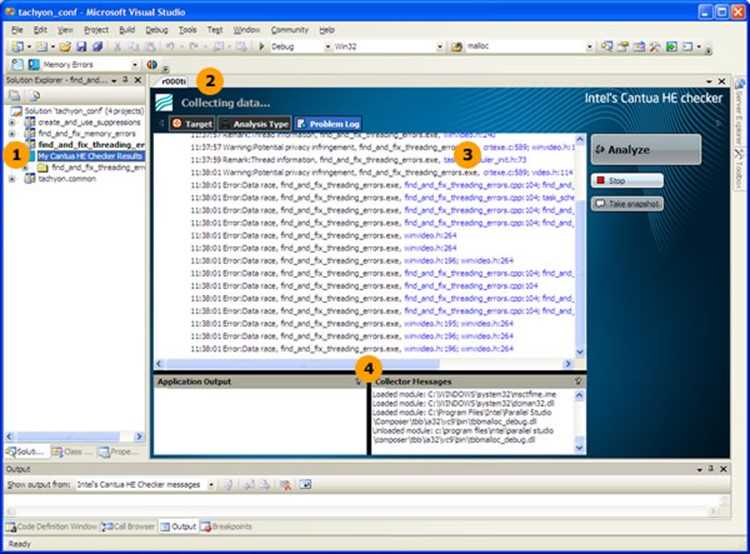Open the Call Browser tab
This screenshot has width=750, height=554.
click(x=129, y=526)
